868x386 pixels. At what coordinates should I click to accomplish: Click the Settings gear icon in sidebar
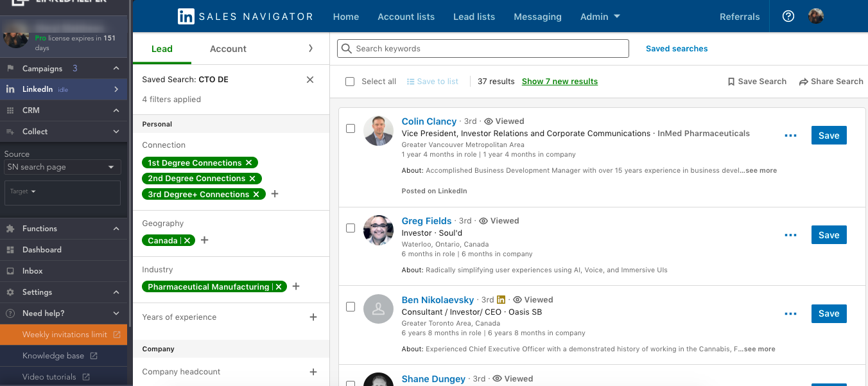click(x=10, y=292)
